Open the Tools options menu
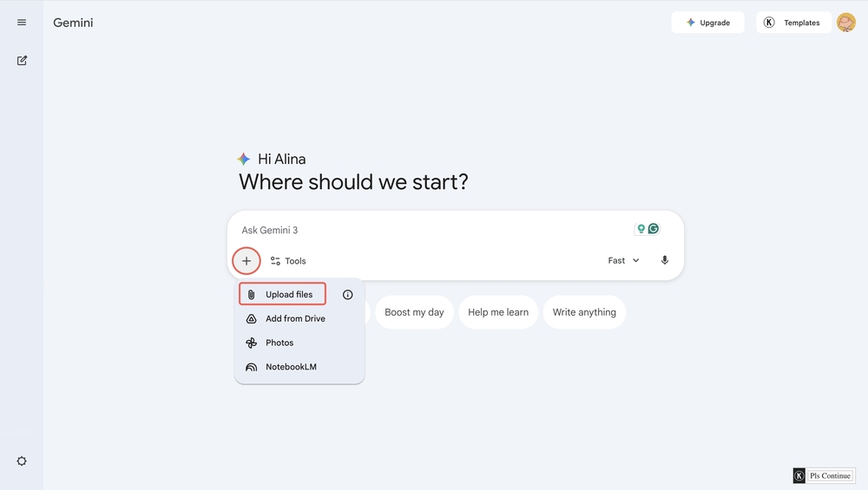 click(x=288, y=261)
